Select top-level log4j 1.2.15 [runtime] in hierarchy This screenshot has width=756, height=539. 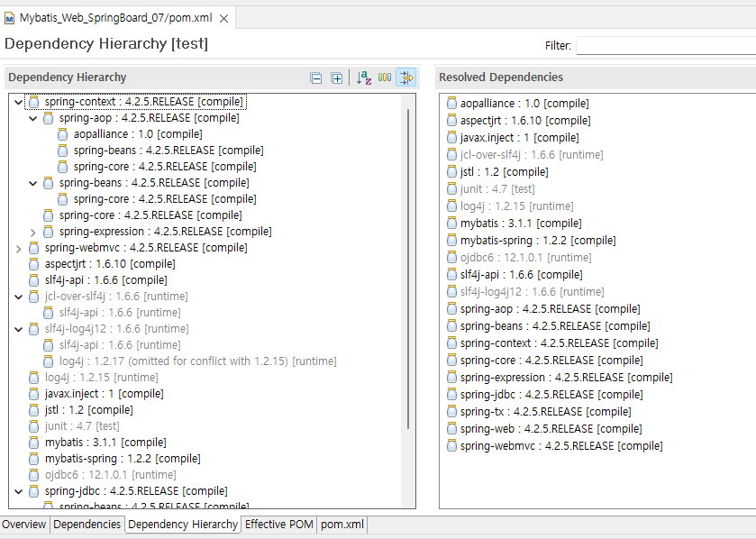101,378
